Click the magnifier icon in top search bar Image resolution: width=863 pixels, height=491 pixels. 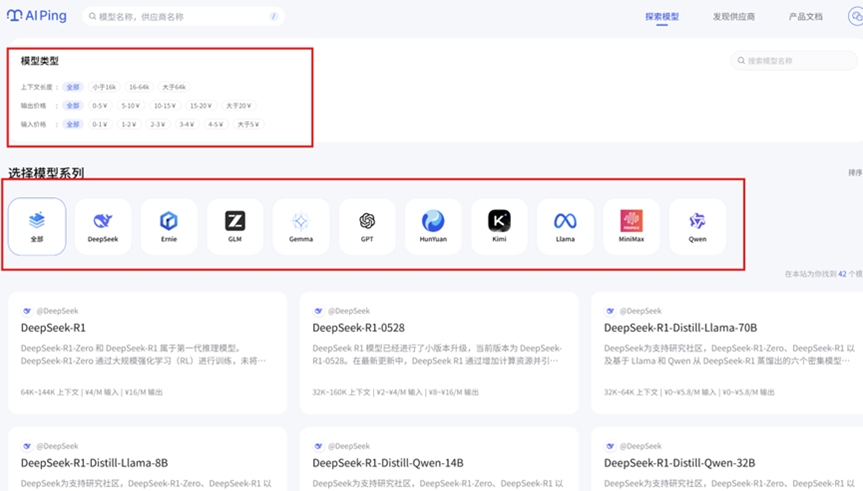click(92, 17)
